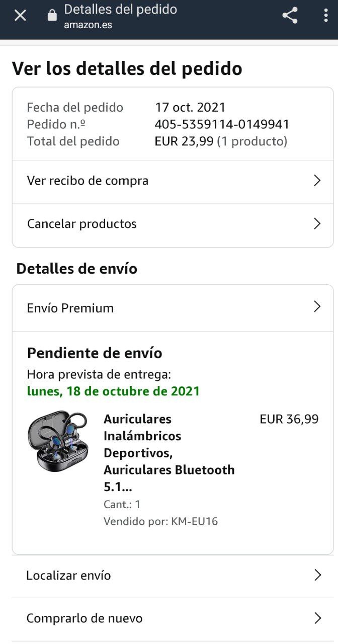Tap the chevron beside Ver recibo de compra
Screen dimensions: 338x644
(317, 181)
